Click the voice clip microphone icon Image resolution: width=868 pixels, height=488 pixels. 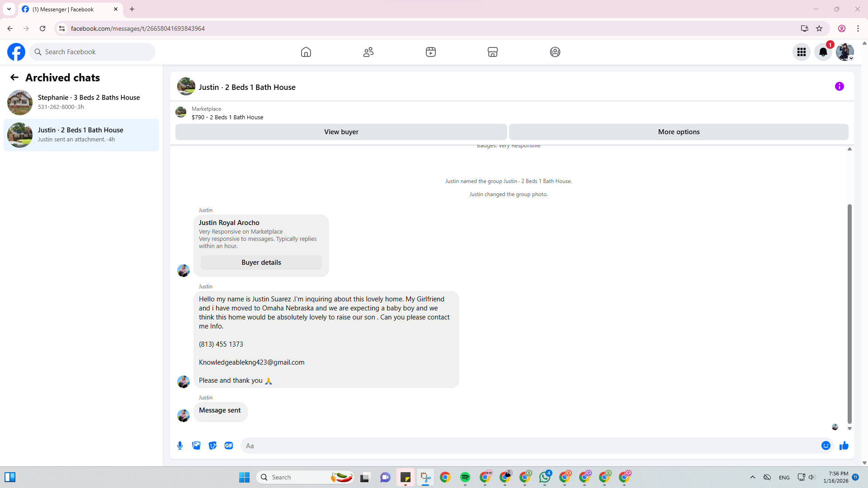pos(180,446)
